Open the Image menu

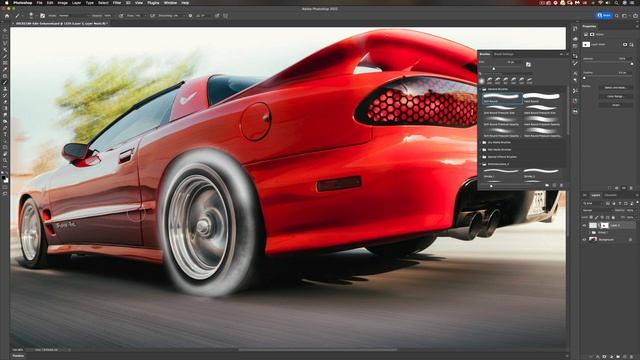[x=62, y=3]
